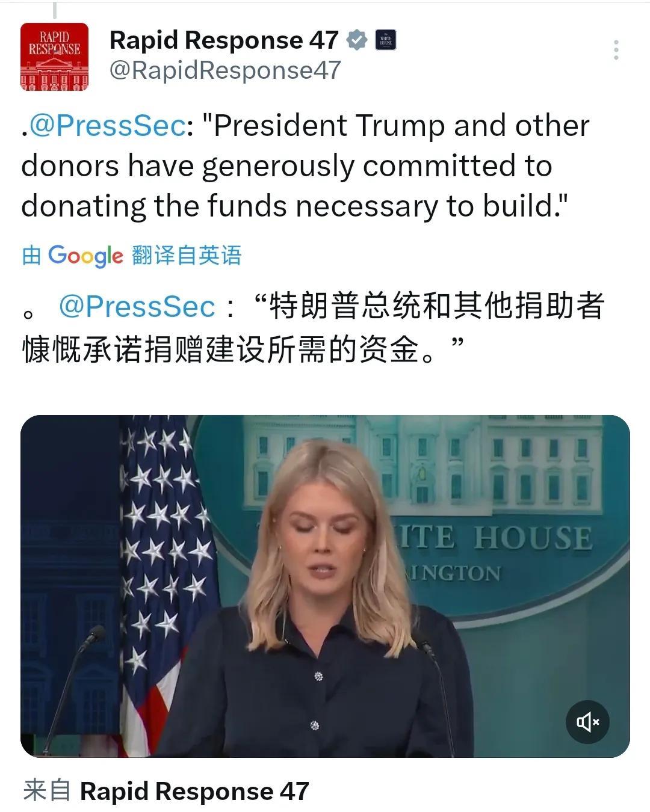This screenshot has height=812, width=650.
Task: Unmute the video using the speaker icon
Action: point(587,722)
